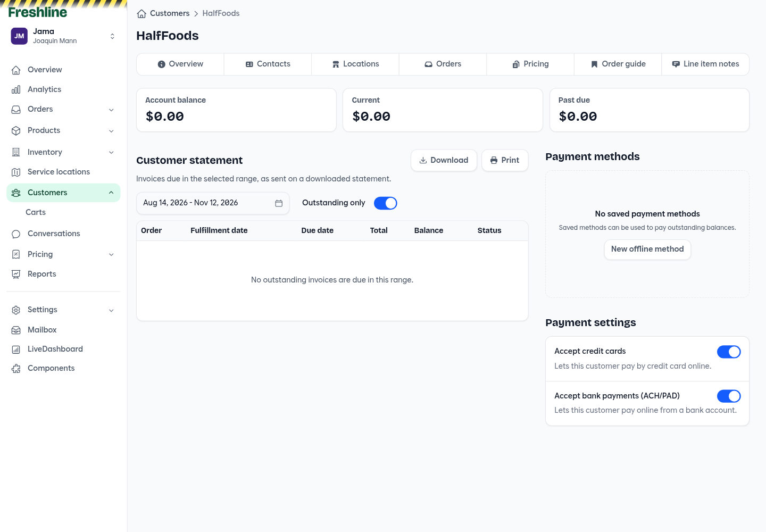The width and height of the screenshot is (766, 532).
Task: Switch to the Locations tab
Action: pyautogui.click(x=355, y=64)
